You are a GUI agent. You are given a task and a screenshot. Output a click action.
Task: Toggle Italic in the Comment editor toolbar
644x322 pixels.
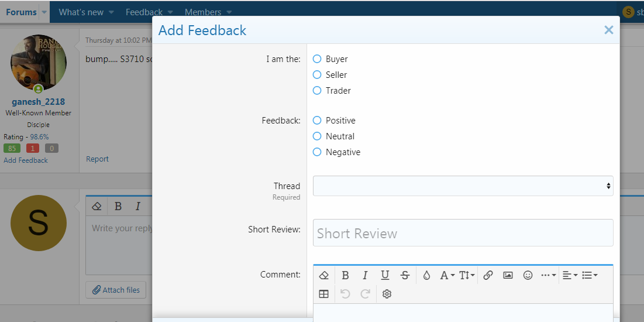(365, 275)
